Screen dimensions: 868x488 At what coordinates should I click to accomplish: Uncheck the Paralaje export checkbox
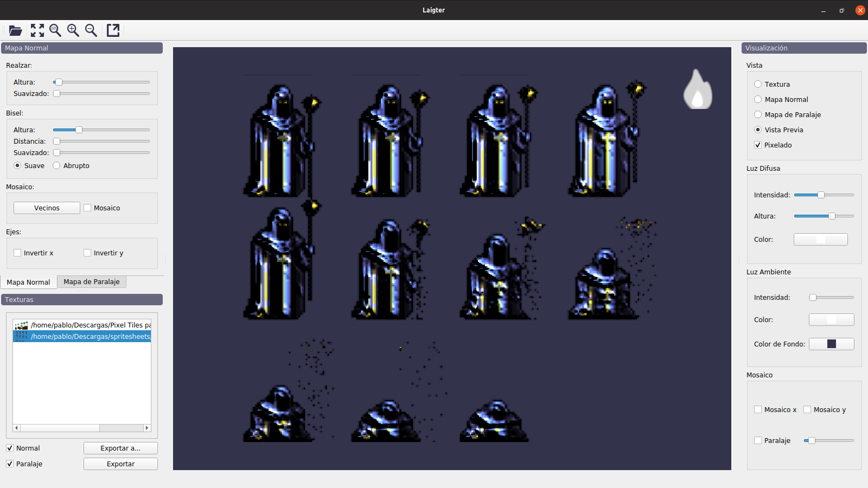(x=24, y=464)
